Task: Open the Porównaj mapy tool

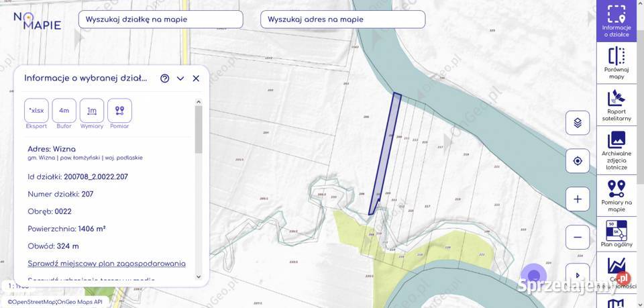Action: pyautogui.click(x=616, y=64)
